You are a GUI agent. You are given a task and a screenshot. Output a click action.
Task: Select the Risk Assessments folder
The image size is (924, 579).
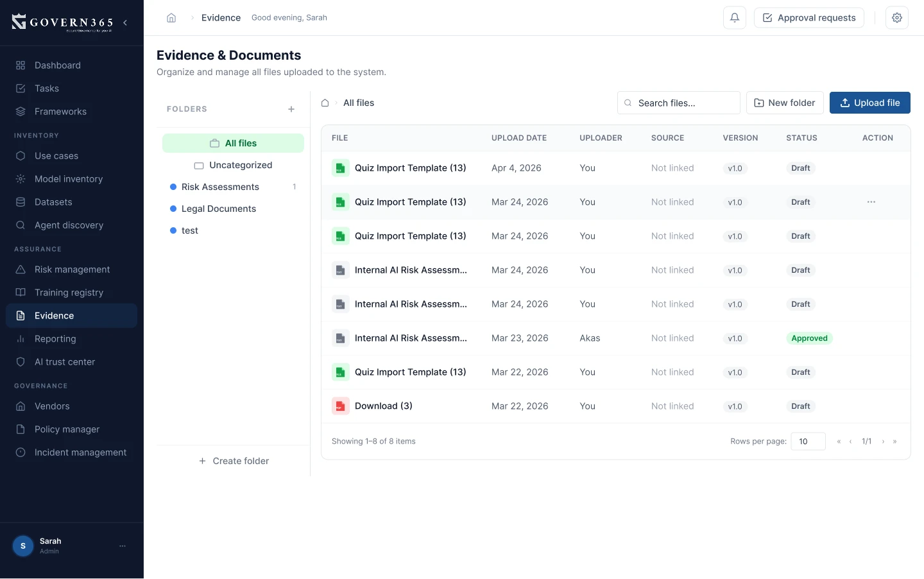tap(220, 187)
